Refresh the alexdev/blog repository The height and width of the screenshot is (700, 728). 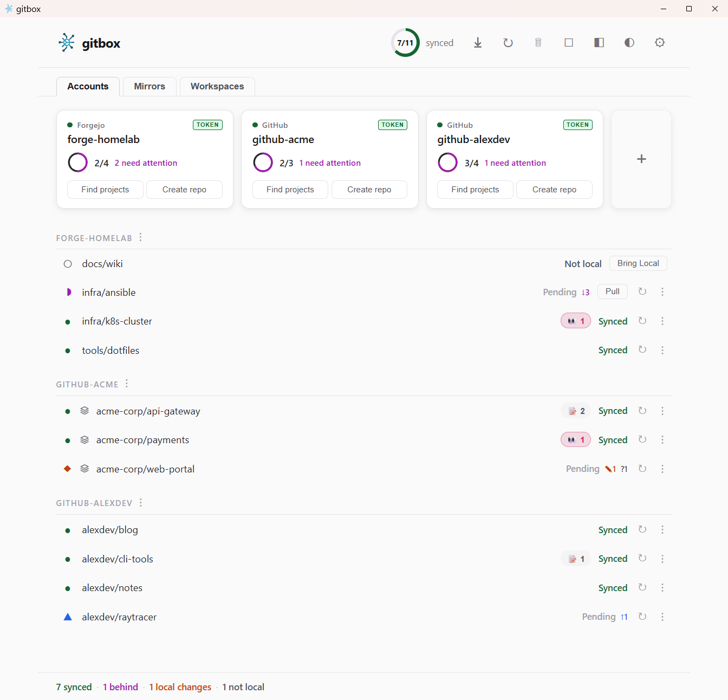point(642,529)
